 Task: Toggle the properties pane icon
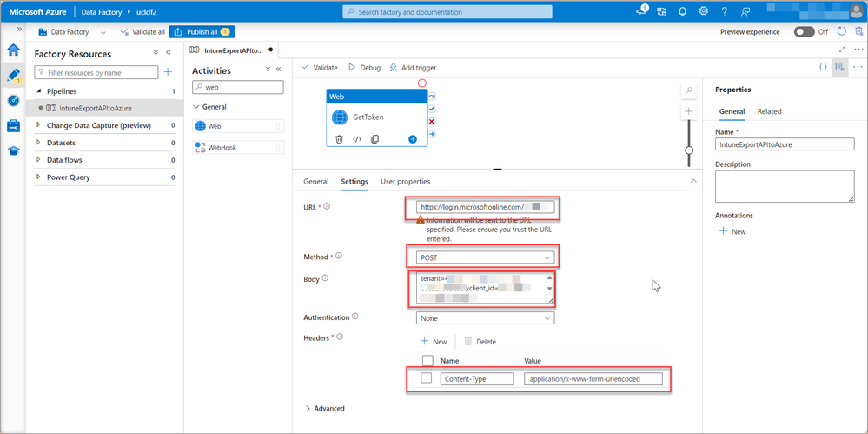click(x=840, y=67)
